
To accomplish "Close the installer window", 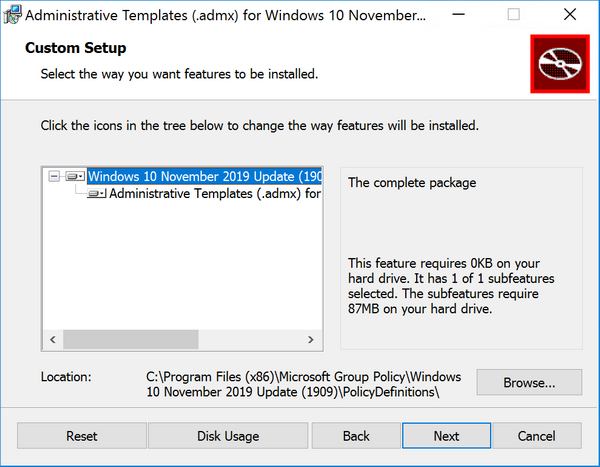I will [x=568, y=16].
